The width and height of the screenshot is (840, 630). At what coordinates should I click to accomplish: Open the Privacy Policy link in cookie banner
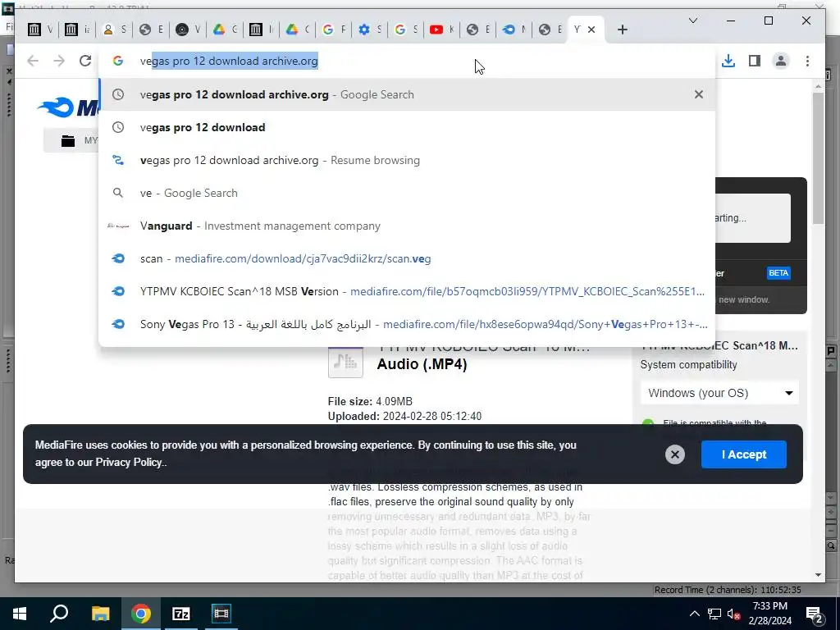129,463
